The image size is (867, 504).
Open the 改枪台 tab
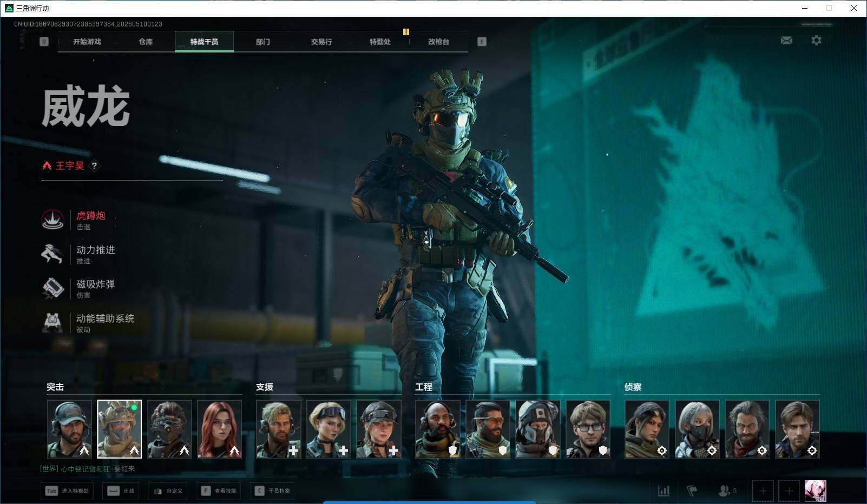pyautogui.click(x=438, y=42)
